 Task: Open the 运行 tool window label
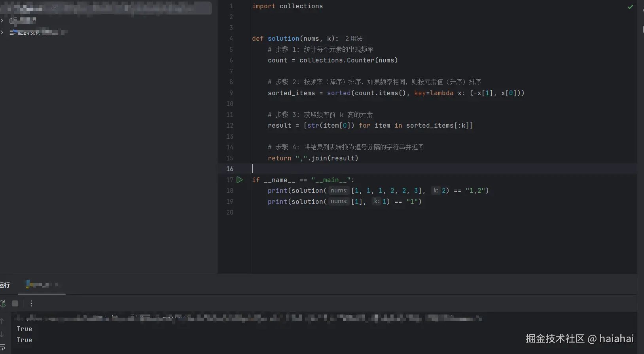[5, 285]
